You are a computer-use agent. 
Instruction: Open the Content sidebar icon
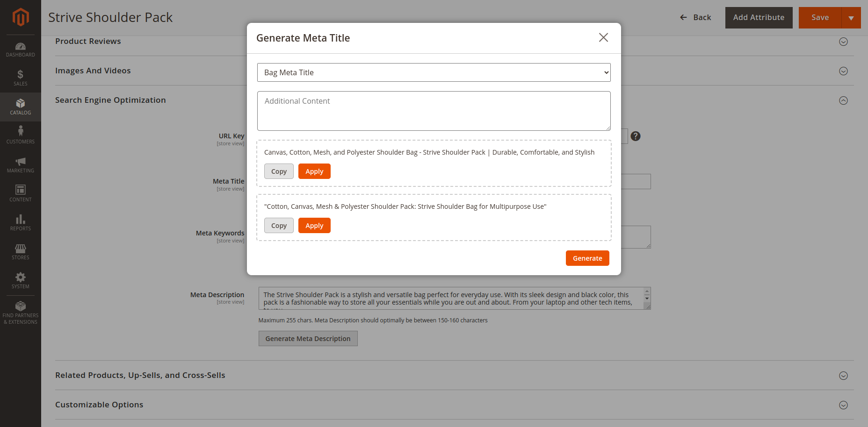[21, 193]
